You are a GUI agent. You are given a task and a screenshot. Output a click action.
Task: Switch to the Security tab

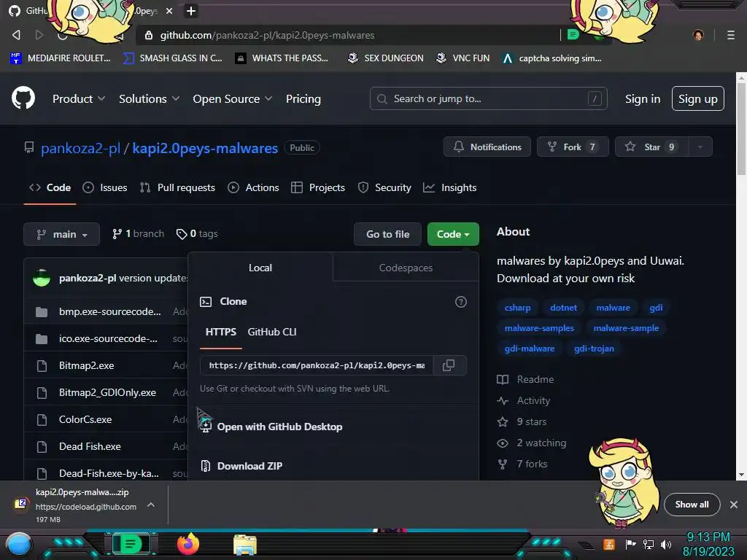(384, 187)
